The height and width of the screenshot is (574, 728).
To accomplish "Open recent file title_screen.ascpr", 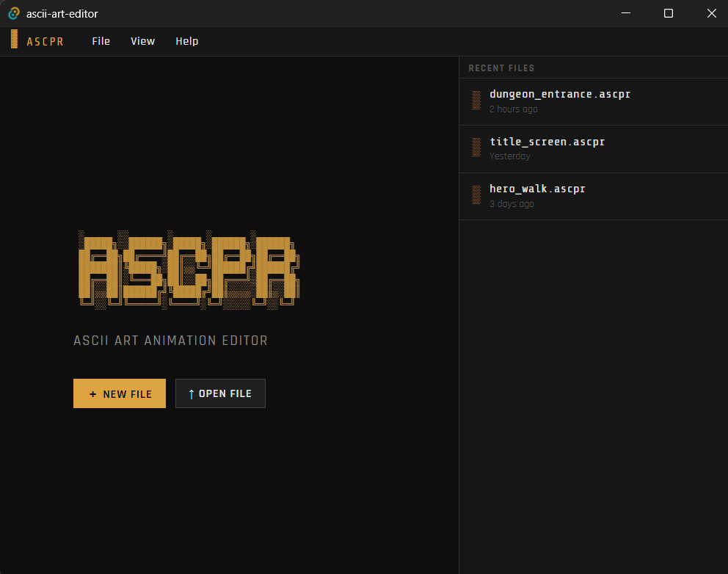I will 594,149.
